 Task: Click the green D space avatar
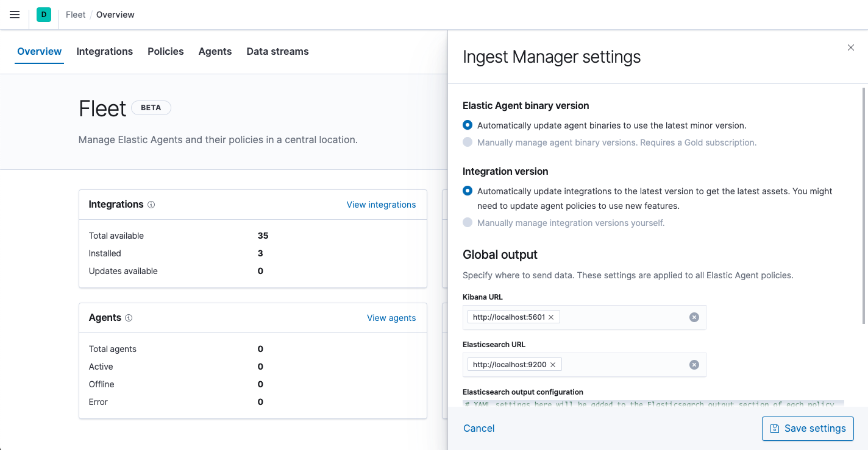(44, 15)
